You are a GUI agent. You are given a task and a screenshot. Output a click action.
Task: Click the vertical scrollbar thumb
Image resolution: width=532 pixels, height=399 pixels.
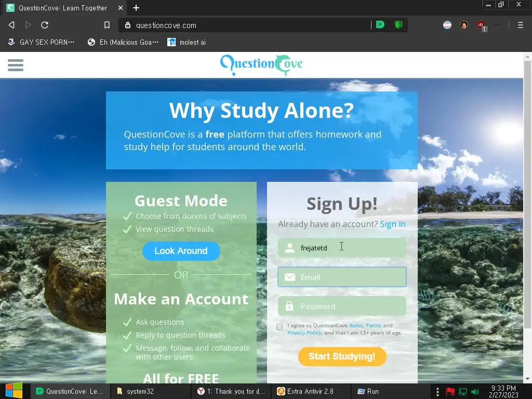pyautogui.click(x=527, y=194)
